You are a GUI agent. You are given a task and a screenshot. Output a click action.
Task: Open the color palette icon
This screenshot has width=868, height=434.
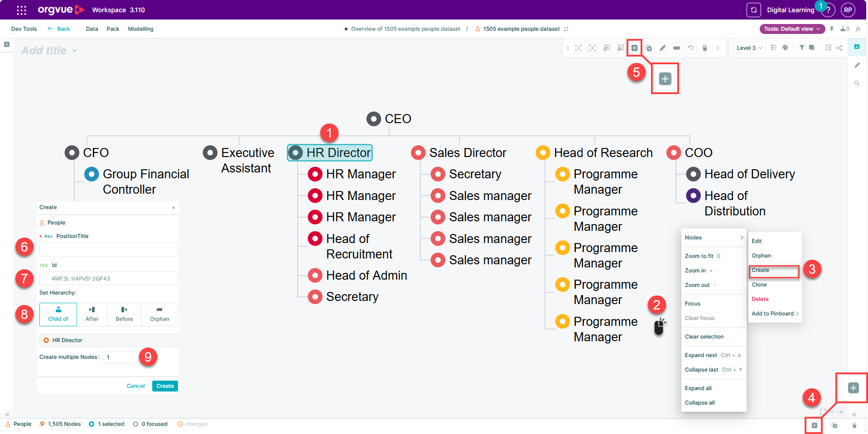coord(785,48)
